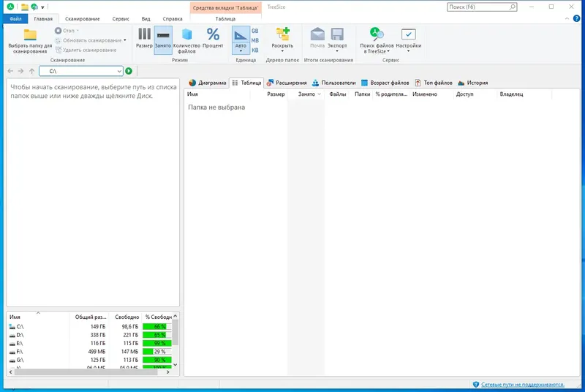
Task: Click the up-one-level arrow
Action: point(31,71)
